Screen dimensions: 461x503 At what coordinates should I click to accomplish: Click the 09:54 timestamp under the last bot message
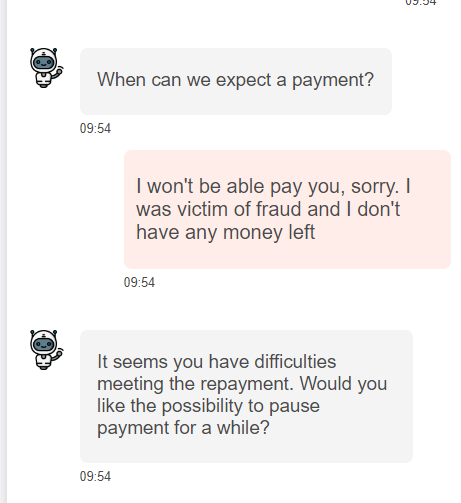click(95, 476)
